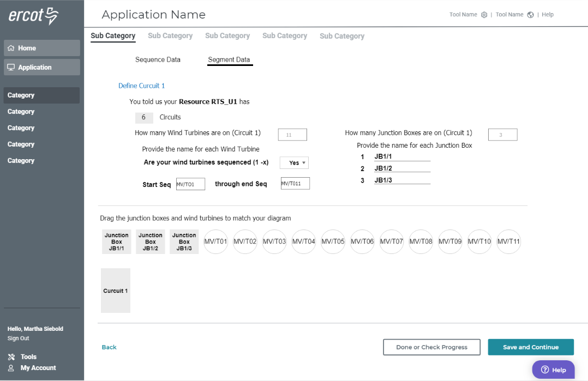This screenshot has height=381, width=588.
Task: Select the MV/T11 wind turbine circle
Action: pyautogui.click(x=508, y=241)
